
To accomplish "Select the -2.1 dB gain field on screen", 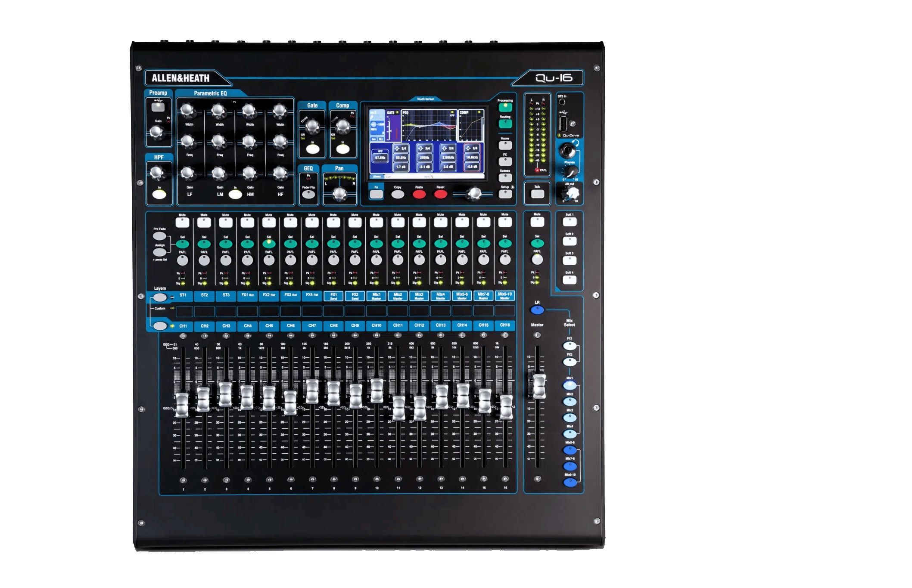I will click(424, 167).
